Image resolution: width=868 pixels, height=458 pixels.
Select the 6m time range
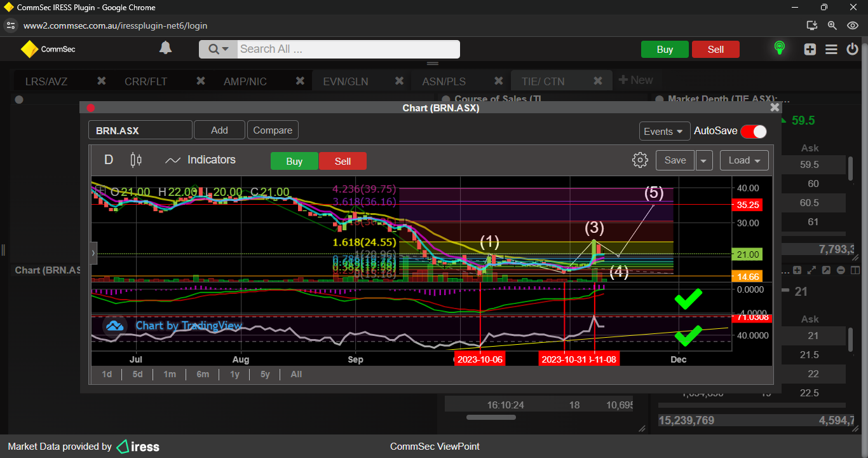point(203,374)
